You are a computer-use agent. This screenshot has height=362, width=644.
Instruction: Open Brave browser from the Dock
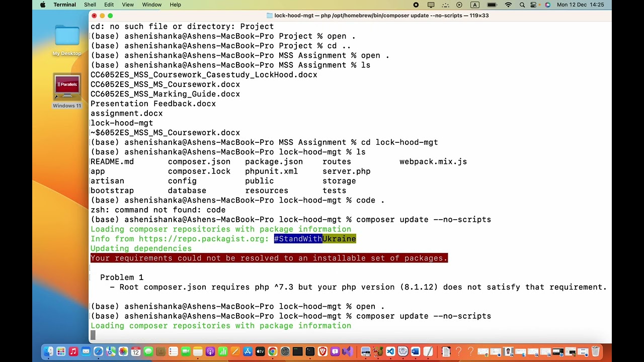(x=323, y=351)
